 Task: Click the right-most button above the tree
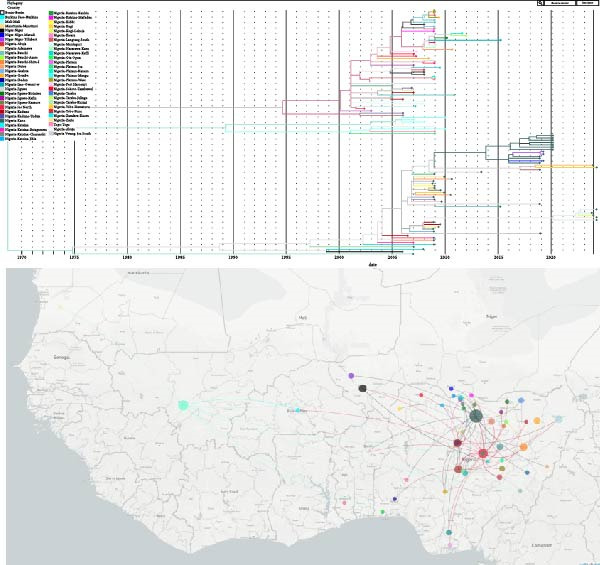587,3
